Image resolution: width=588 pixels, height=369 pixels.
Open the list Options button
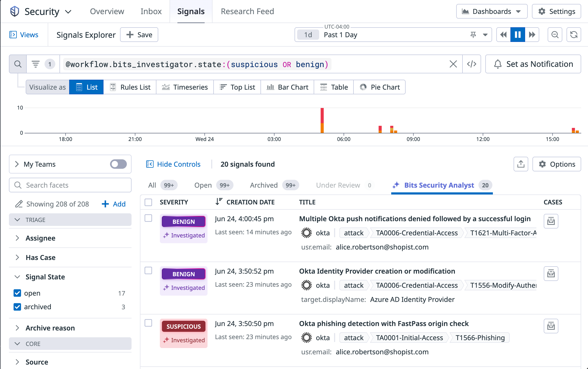(557, 164)
